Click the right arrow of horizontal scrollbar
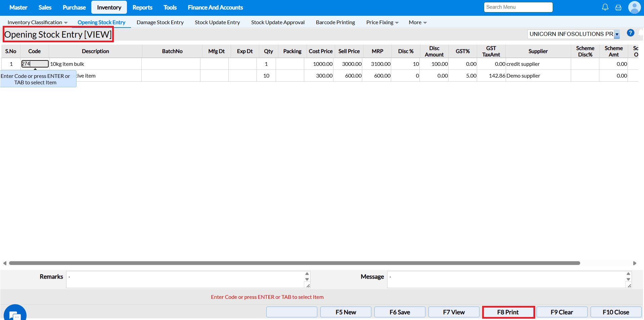The width and height of the screenshot is (644, 320). pos(635,263)
